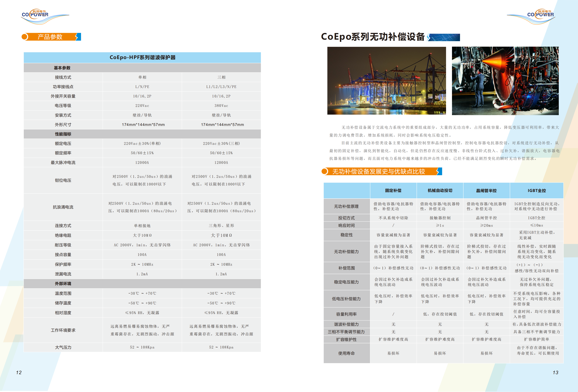Click the container port night photo
Screen dimensions: 578x392
[386, 81]
